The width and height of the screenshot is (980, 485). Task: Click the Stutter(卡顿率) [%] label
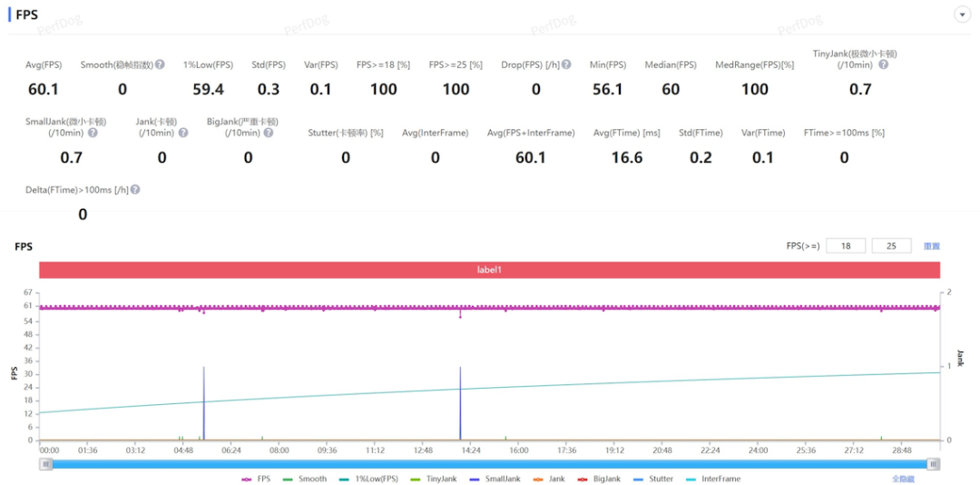[x=346, y=133]
